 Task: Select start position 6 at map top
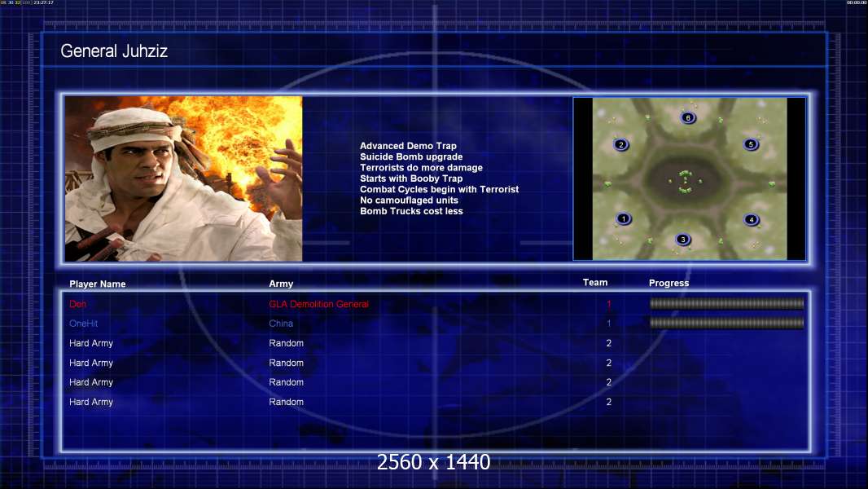click(x=688, y=118)
